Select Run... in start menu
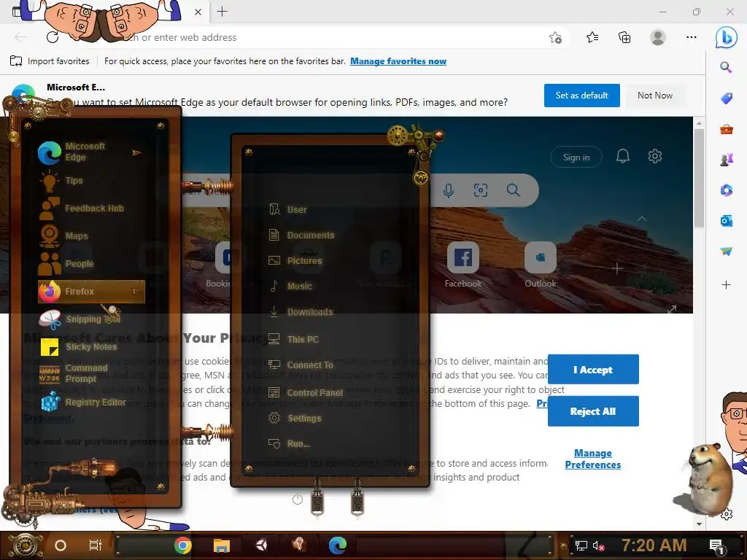The image size is (747, 560). pyautogui.click(x=290, y=444)
